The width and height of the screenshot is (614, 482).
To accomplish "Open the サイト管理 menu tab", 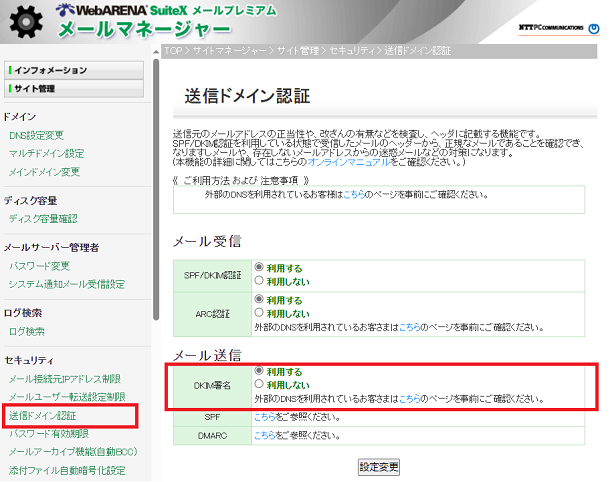I will coord(74,88).
